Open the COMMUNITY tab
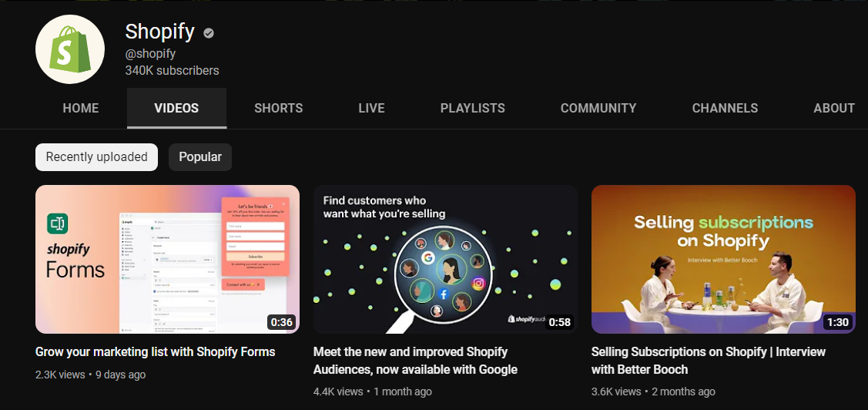 (x=598, y=108)
